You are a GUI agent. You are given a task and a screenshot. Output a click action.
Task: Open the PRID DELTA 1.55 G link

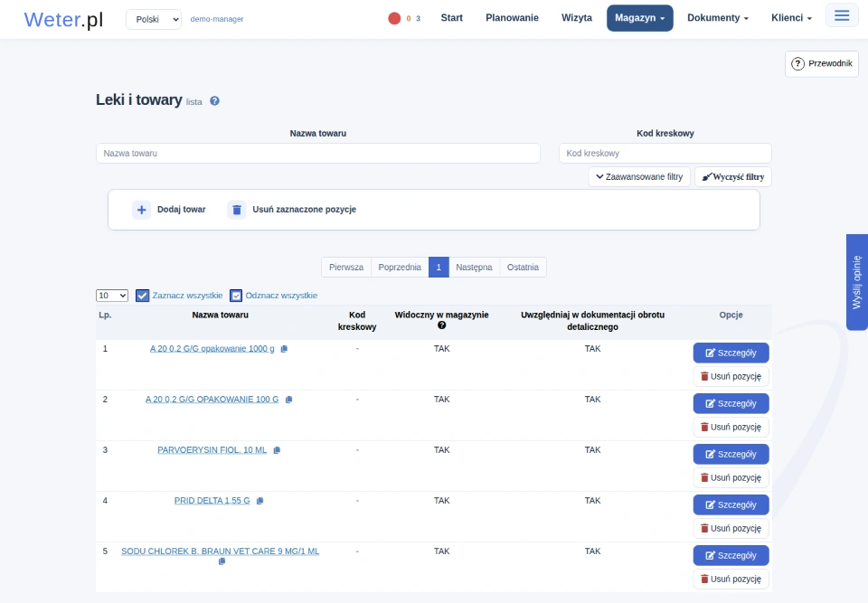point(212,501)
